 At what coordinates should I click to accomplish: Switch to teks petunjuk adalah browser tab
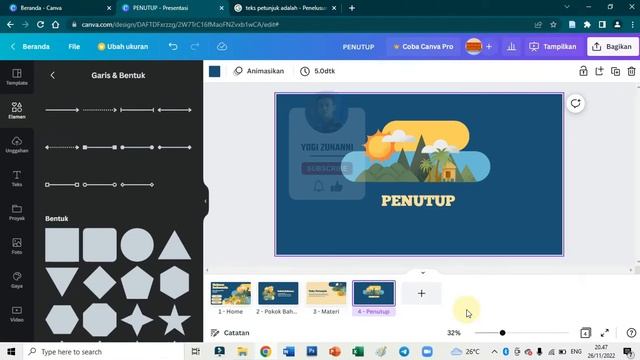(x=286, y=8)
